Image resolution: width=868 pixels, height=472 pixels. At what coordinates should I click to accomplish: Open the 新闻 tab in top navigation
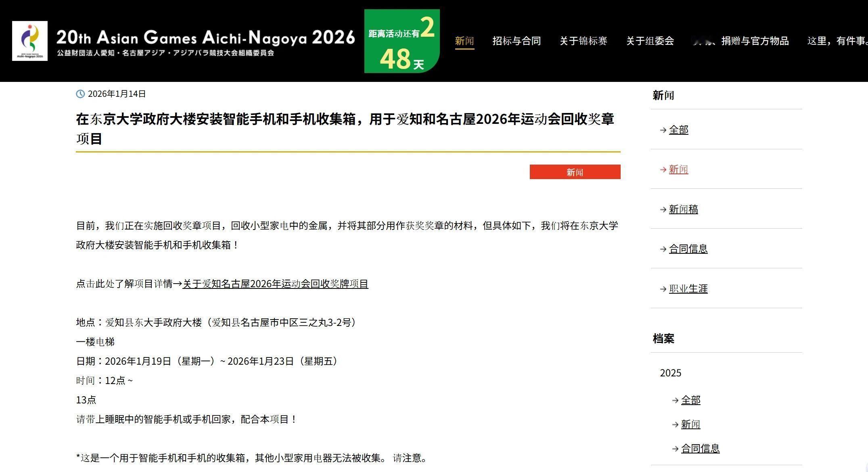[464, 41]
